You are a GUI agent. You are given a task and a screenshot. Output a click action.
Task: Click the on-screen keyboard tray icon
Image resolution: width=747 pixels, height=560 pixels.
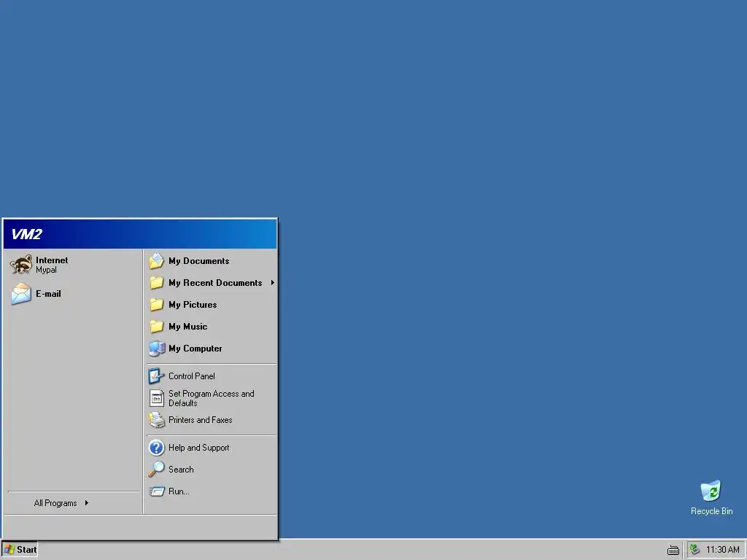(x=673, y=550)
